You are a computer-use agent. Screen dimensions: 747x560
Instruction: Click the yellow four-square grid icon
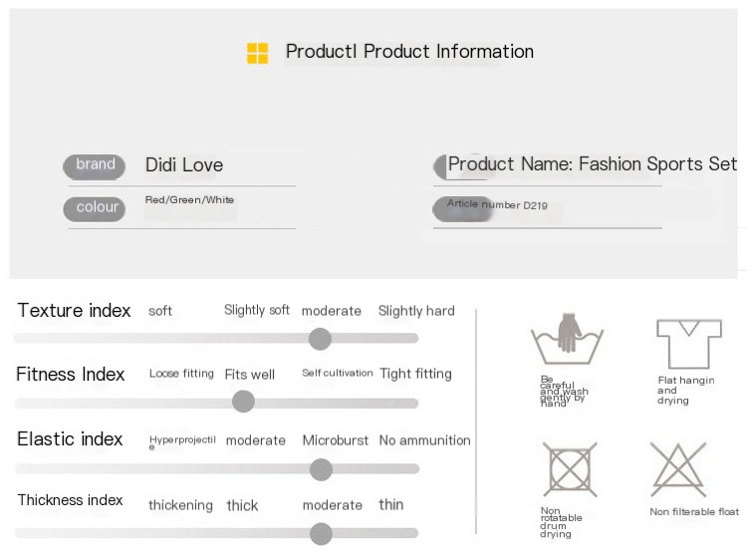[257, 53]
